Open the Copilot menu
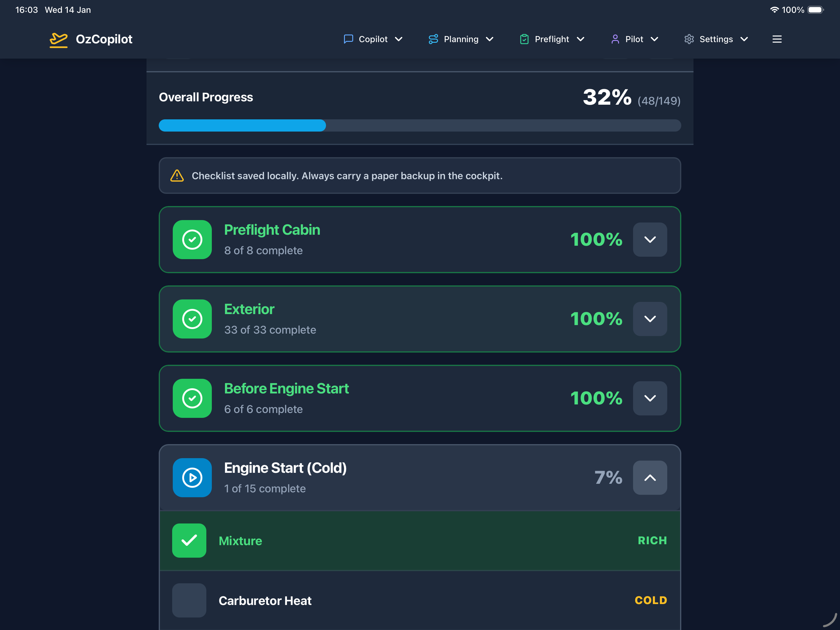 [x=373, y=39]
